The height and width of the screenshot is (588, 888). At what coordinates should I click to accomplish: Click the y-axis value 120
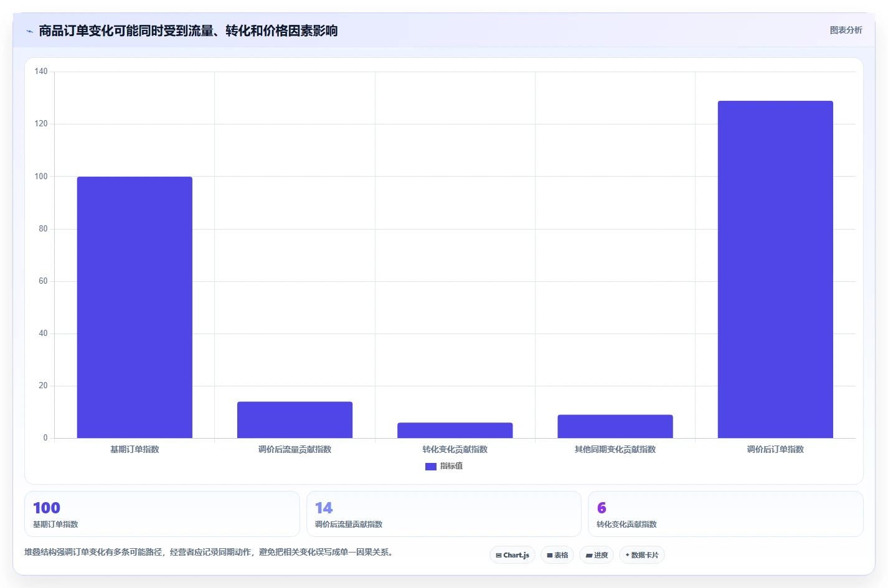tap(41, 124)
